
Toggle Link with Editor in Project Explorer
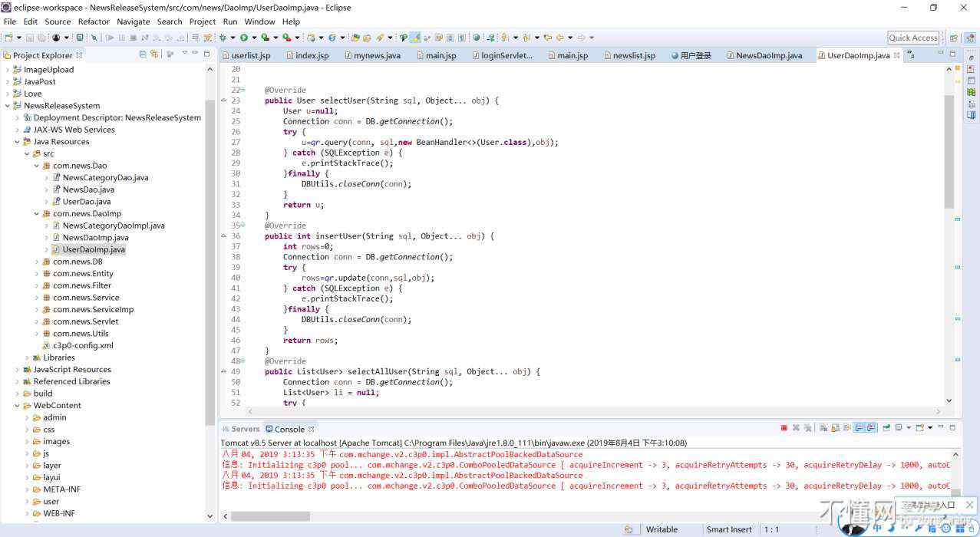pyautogui.click(x=154, y=54)
